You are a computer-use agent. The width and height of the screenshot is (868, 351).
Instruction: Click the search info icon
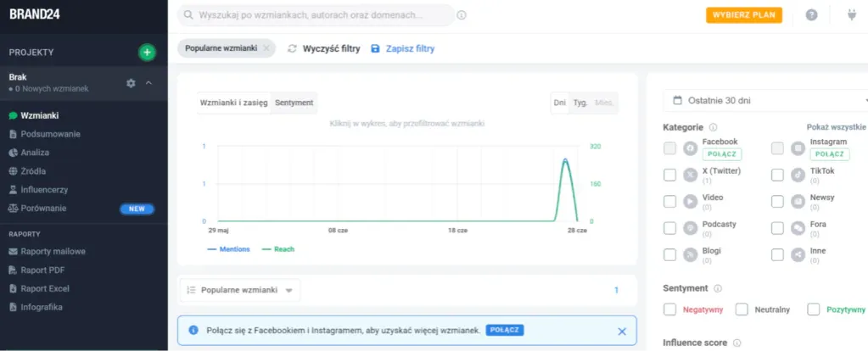[462, 15]
